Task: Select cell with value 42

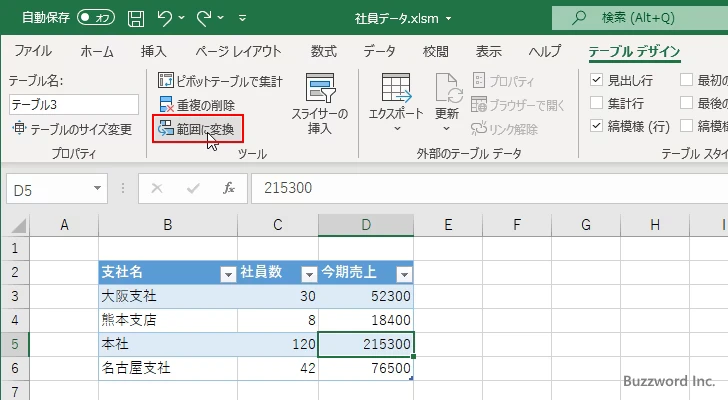Action: point(278,368)
